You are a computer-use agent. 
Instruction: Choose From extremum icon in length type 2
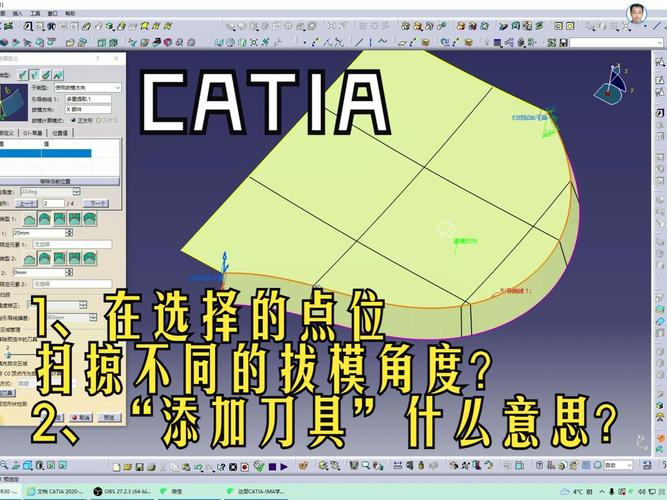[74, 259]
